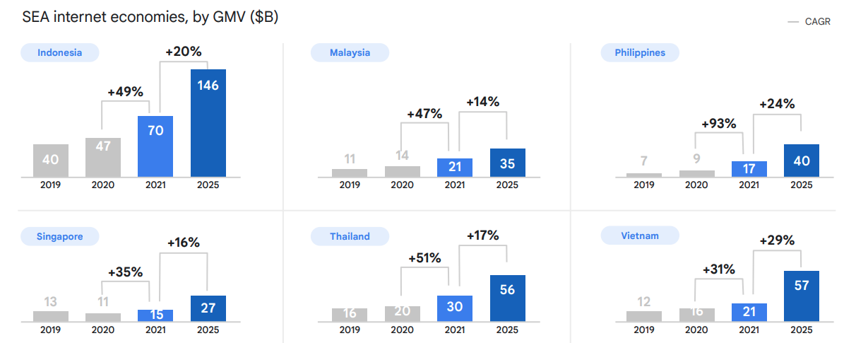Select Vietnam's 2025 bar showing 57

click(802, 296)
